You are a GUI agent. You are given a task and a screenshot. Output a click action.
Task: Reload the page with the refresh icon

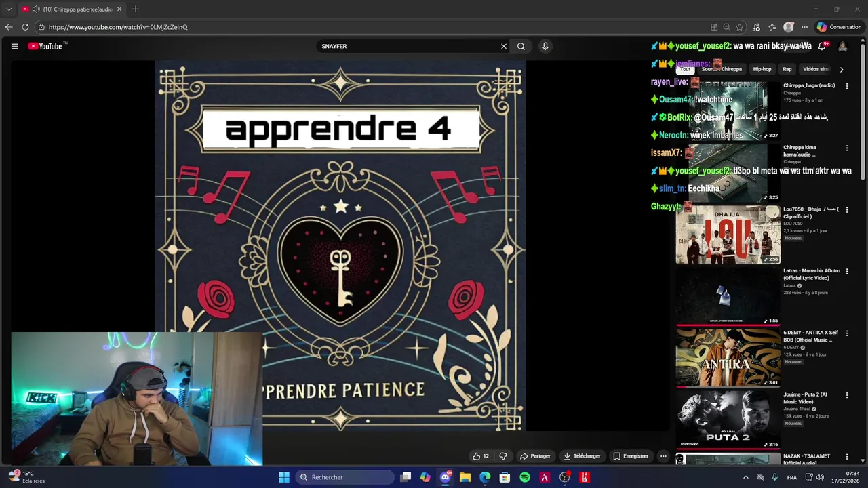(25, 27)
